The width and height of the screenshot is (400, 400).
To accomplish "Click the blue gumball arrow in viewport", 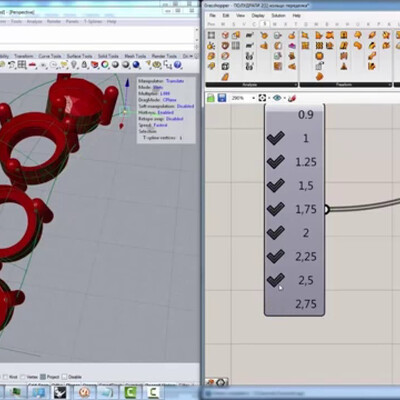I will point(127,83).
